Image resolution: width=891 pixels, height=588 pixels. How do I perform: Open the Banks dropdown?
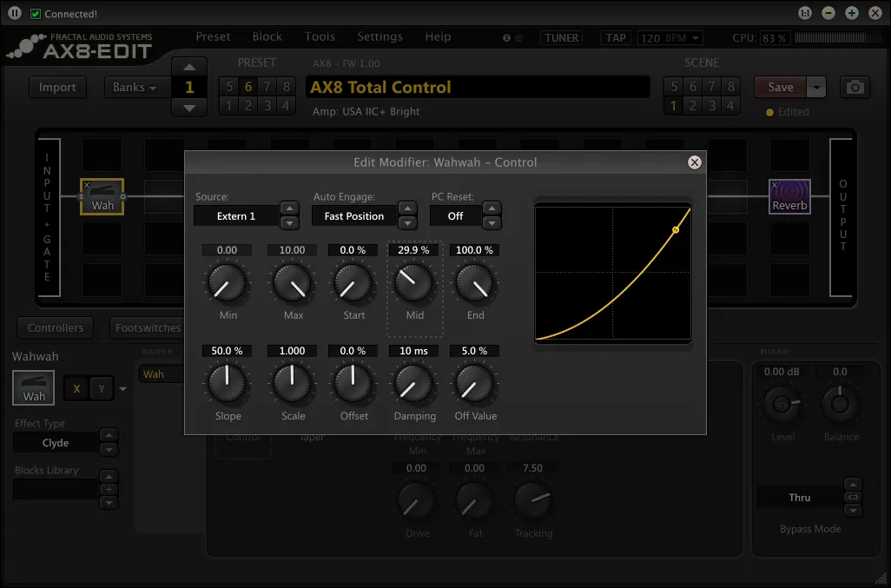tap(135, 87)
